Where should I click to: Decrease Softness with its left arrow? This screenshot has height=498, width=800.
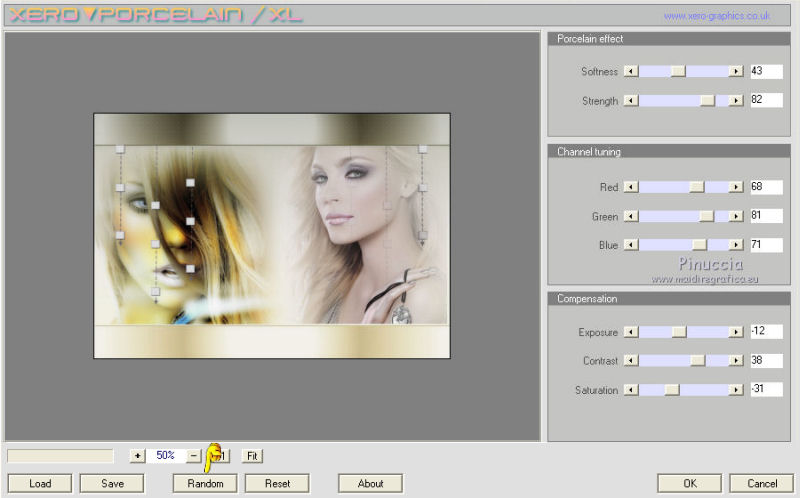tap(631, 71)
